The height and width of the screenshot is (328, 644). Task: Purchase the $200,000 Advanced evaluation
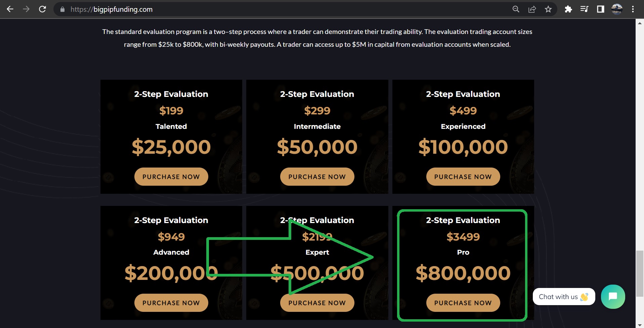tap(171, 303)
